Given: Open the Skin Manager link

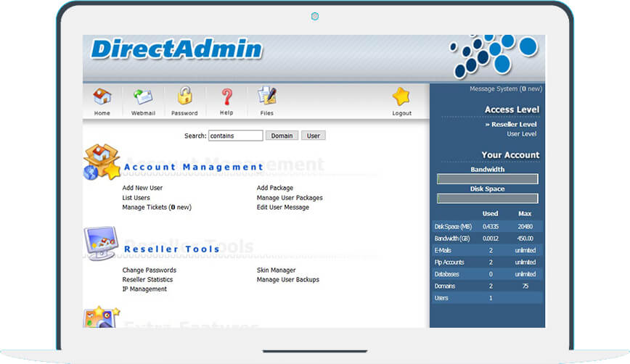Looking at the screenshot, I should (277, 270).
